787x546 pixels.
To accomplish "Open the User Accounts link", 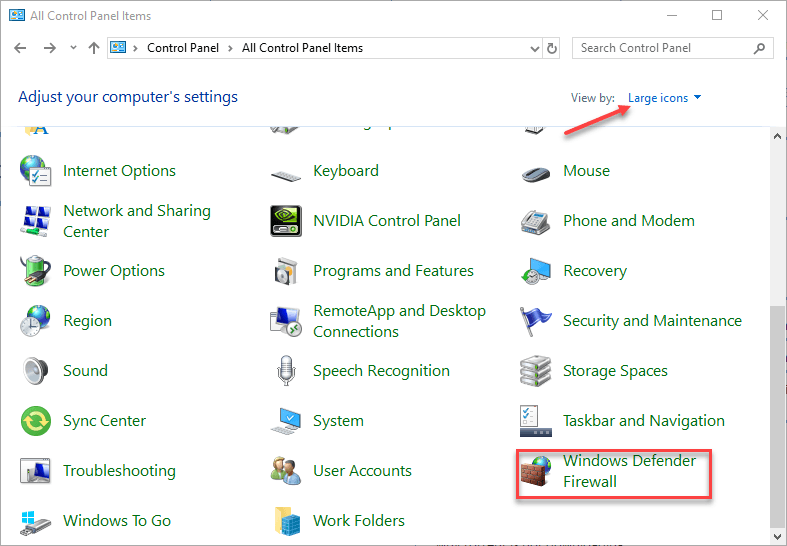I will point(362,471).
